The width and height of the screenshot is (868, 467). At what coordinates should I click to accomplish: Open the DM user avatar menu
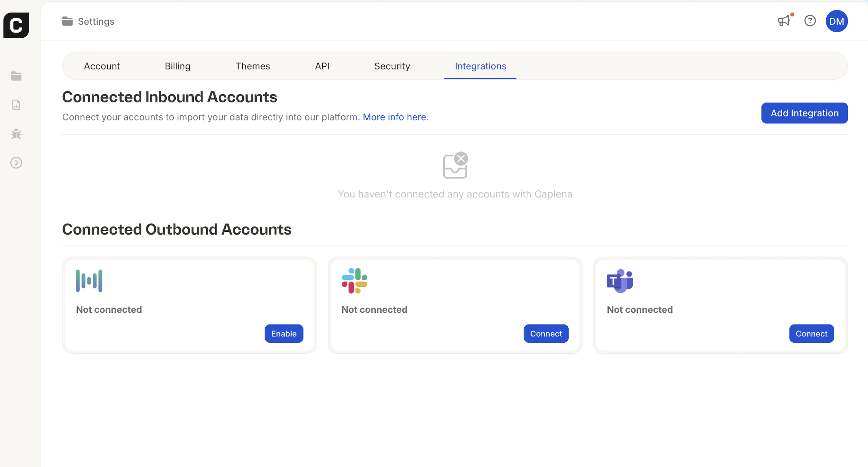[x=837, y=21]
